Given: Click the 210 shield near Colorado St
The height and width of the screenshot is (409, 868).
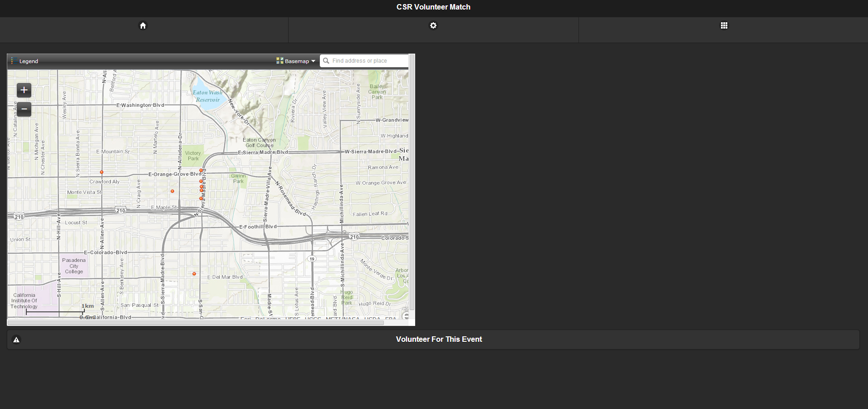Looking at the screenshot, I should pyautogui.click(x=354, y=237).
